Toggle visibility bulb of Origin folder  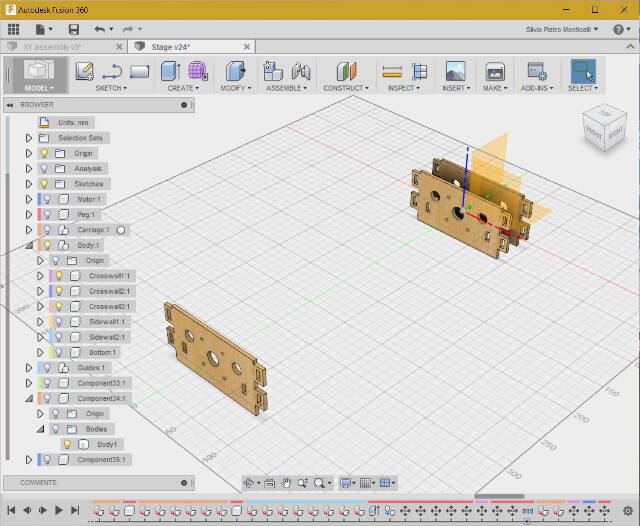(44, 153)
